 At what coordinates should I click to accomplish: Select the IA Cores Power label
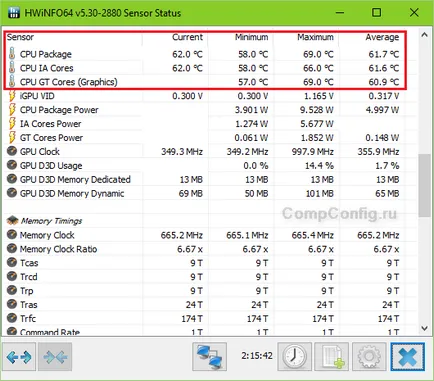coord(50,124)
